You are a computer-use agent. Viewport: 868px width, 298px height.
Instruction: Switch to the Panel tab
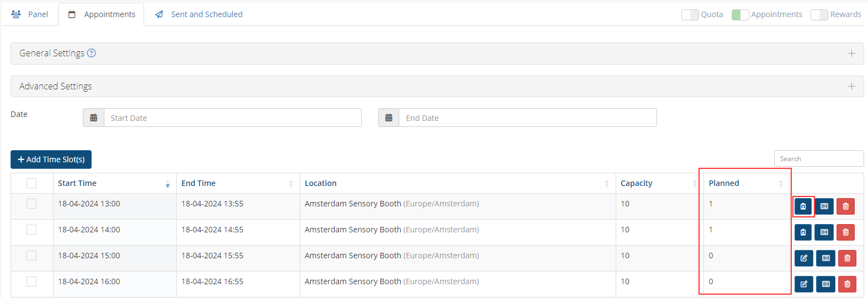point(30,14)
